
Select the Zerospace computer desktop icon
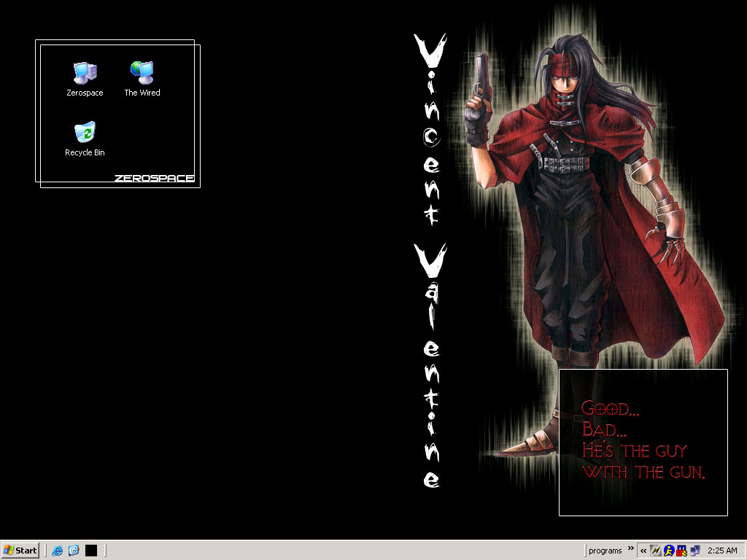(85, 73)
